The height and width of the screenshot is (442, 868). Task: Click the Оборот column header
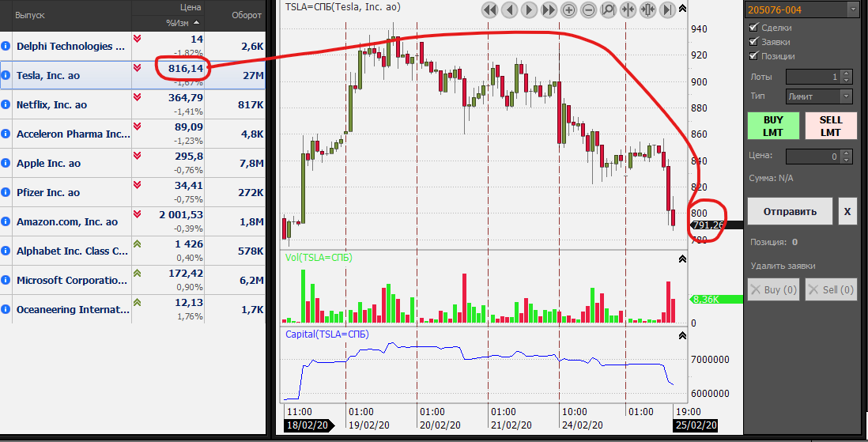click(x=246, y=15)
